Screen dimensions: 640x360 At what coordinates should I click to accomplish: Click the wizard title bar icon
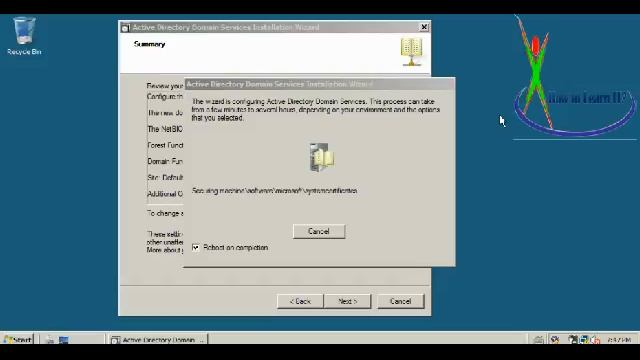pyautogui.click(x=125, y=28)
